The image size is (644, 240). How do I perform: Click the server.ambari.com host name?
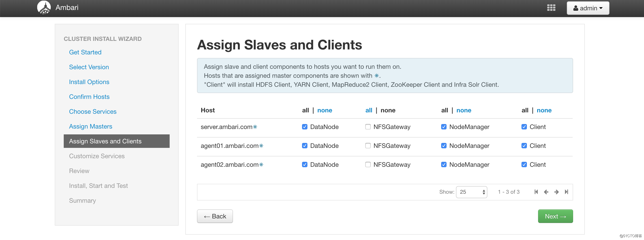(x=226, y=127)
